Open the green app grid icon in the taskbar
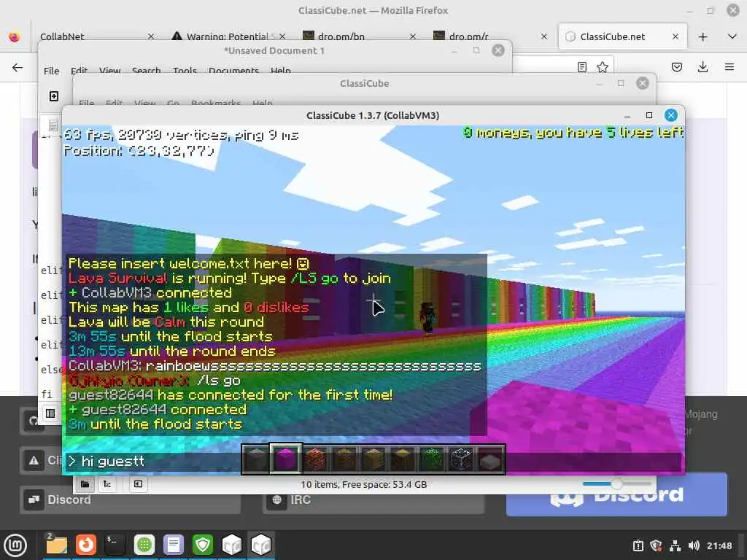The height and width of the screenshot is (560, 747). (x=144, y=545)
